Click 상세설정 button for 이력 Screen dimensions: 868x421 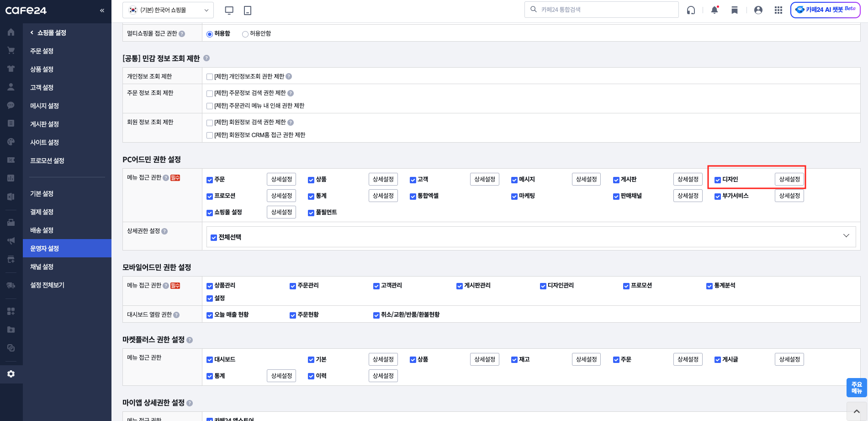383,376
